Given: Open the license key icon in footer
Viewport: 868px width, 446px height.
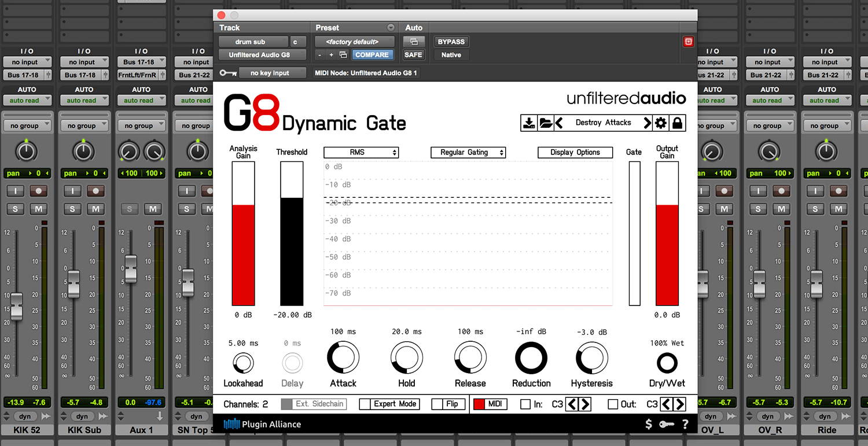Looking at the screenshot, I should (x=667, y=424).
